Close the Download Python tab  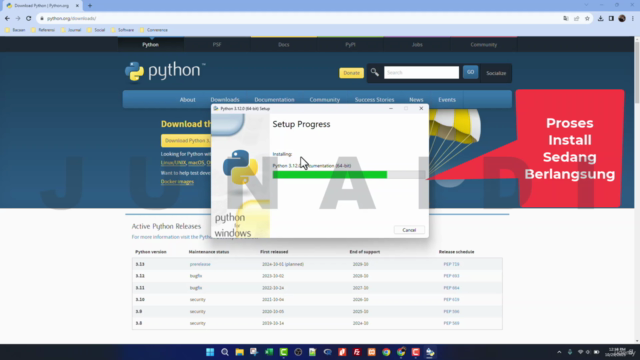pos(77,6)
